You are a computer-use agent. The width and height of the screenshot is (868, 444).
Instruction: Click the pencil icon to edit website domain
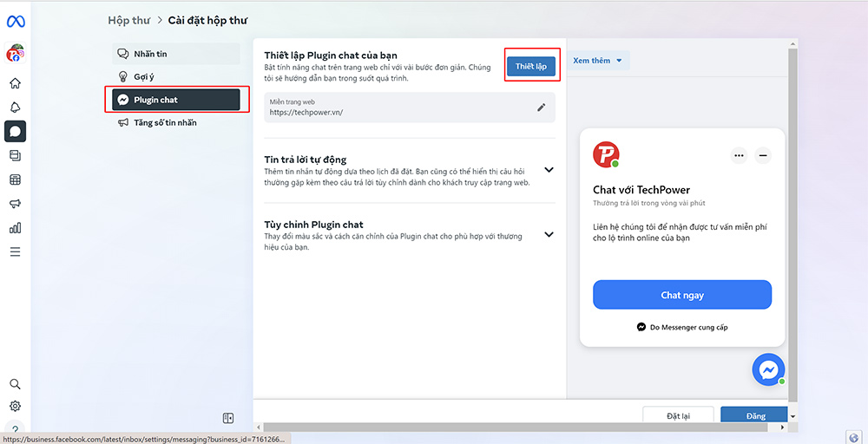(542, 108)
